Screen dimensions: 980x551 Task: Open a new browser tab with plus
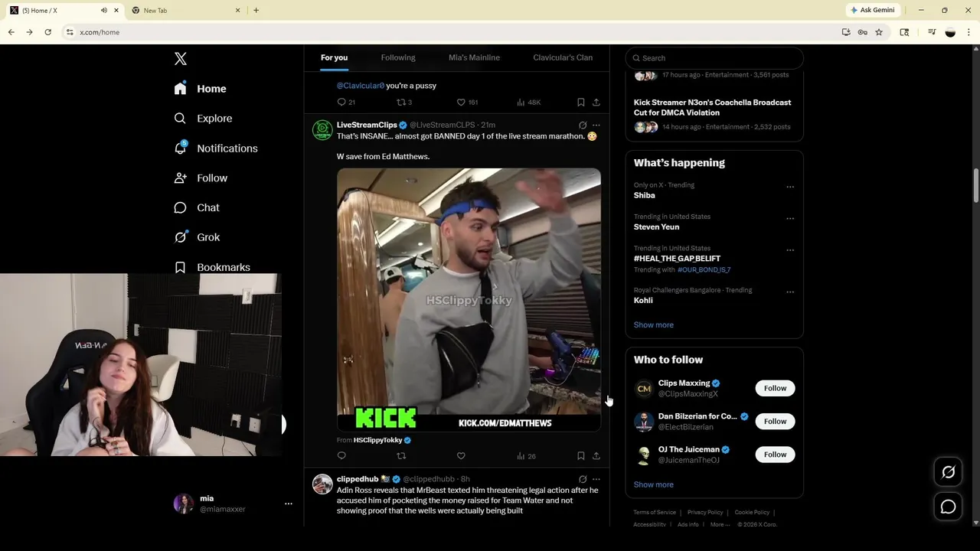(x=256, y=10)
